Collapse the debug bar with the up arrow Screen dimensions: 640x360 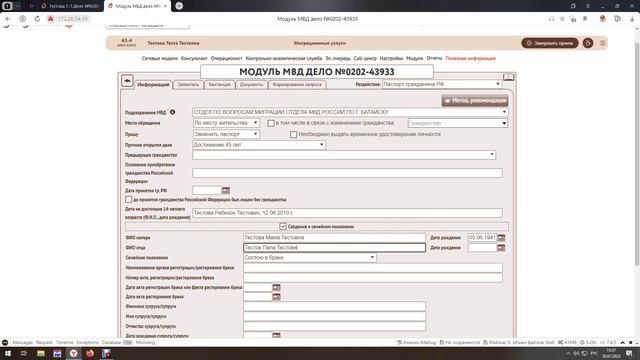(622, 342)
